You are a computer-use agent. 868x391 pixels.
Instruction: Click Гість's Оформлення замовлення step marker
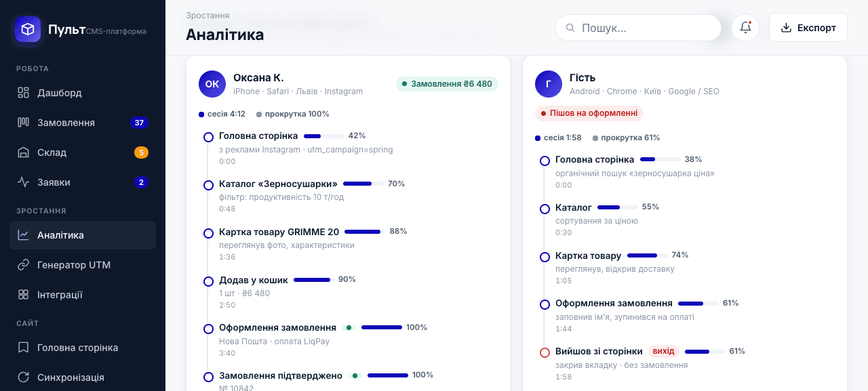(x=545, y=305)
